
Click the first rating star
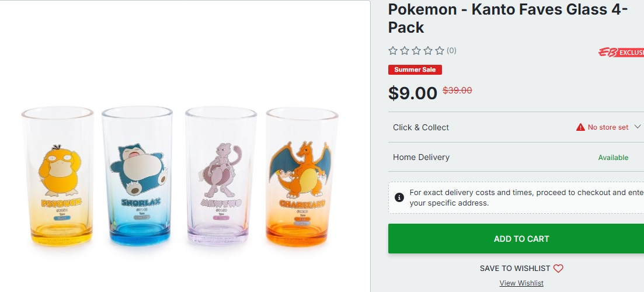point(393,51)
